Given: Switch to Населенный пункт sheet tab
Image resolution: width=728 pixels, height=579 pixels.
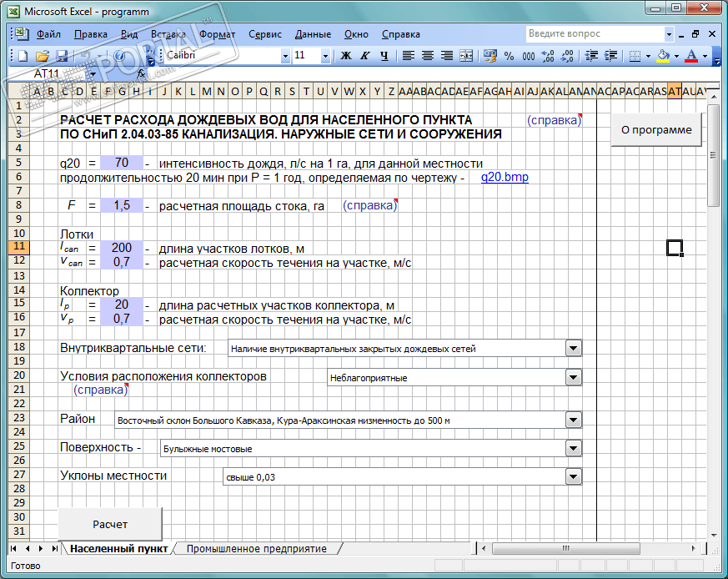Looking at the screenshot, I should point(119,549).
